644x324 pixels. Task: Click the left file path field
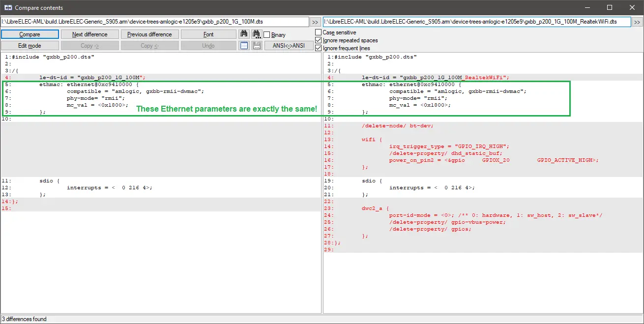tap(154, 22)
